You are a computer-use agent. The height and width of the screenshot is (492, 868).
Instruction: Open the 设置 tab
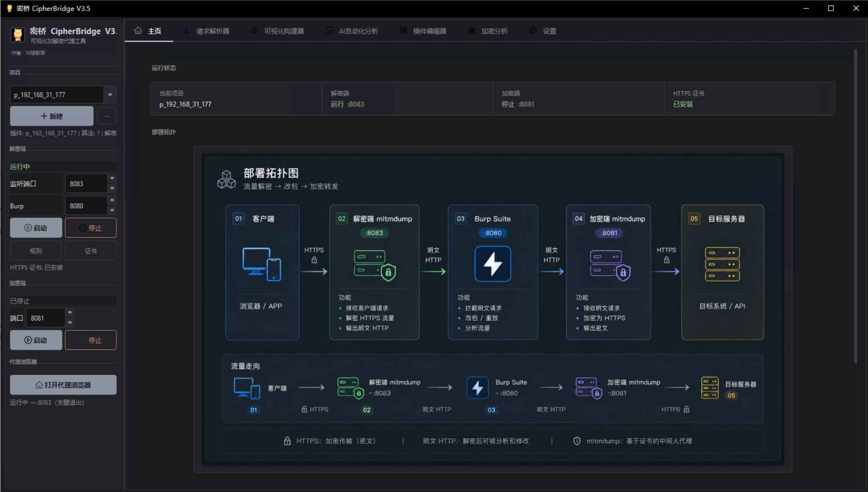(x=543, y=31)
